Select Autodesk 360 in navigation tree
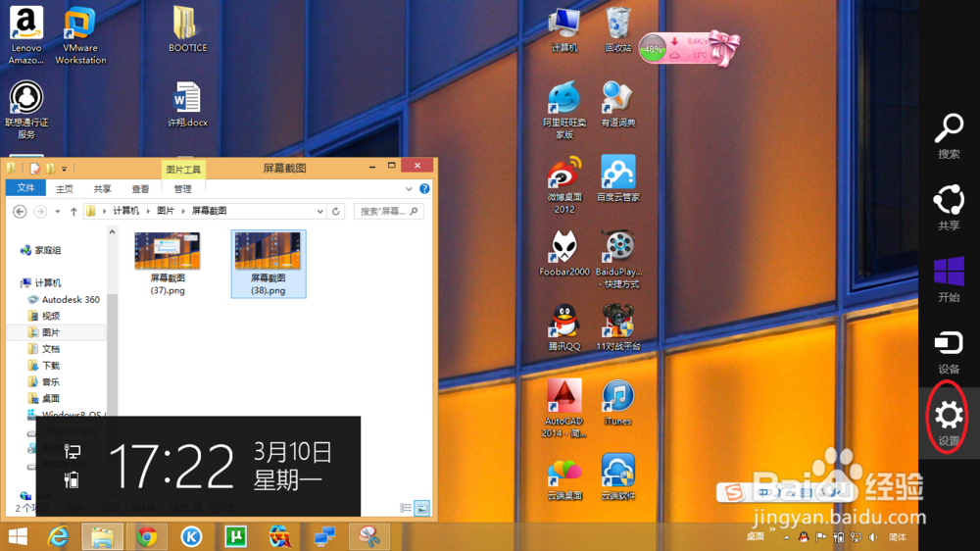Screen dimensions: 980x551 click(64, 300)
